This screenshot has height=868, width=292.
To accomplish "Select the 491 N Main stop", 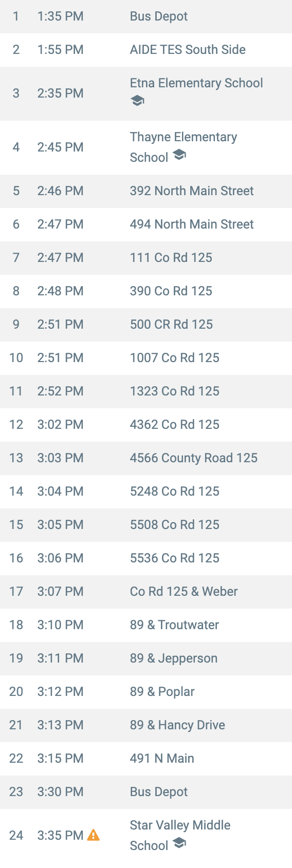I will pos(146,759).
